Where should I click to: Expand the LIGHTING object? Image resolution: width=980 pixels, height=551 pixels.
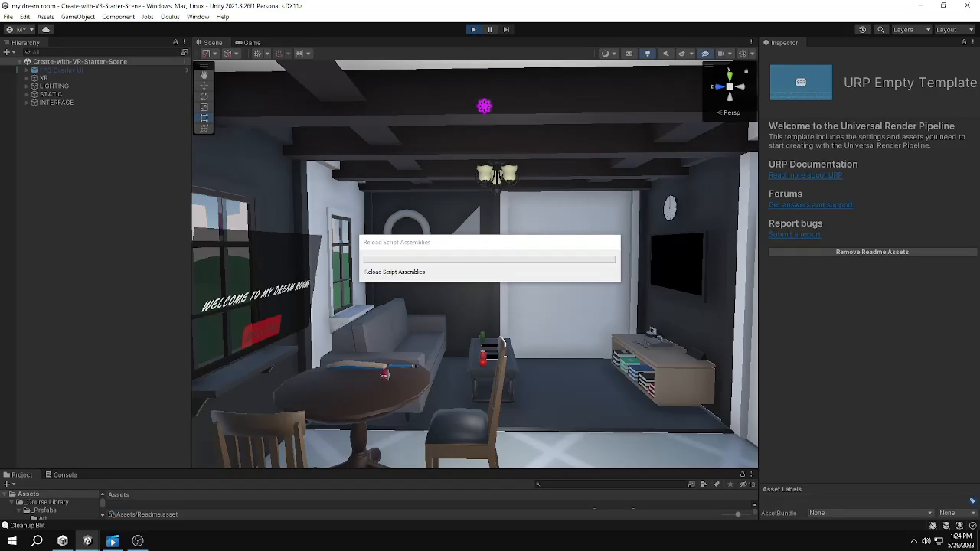[27, 86]
